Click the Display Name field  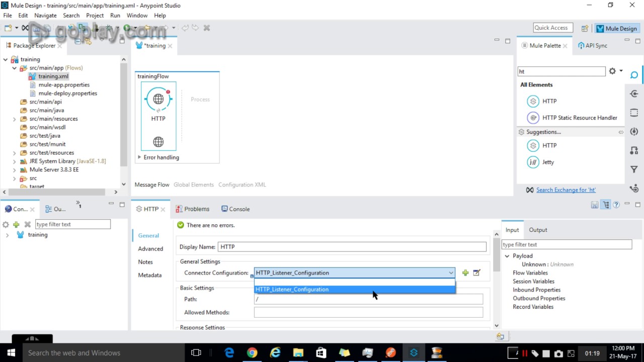coord(352,247)
